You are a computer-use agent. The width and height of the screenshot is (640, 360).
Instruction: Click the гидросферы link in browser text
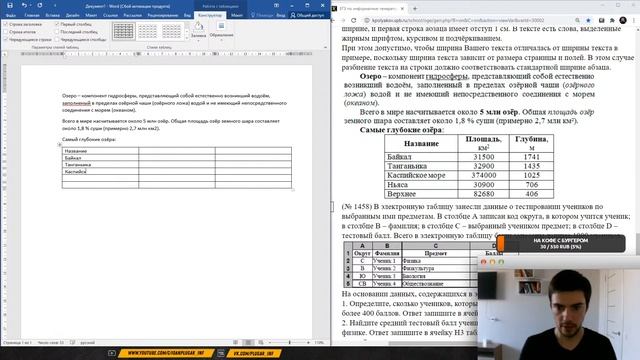coord(446,76)
